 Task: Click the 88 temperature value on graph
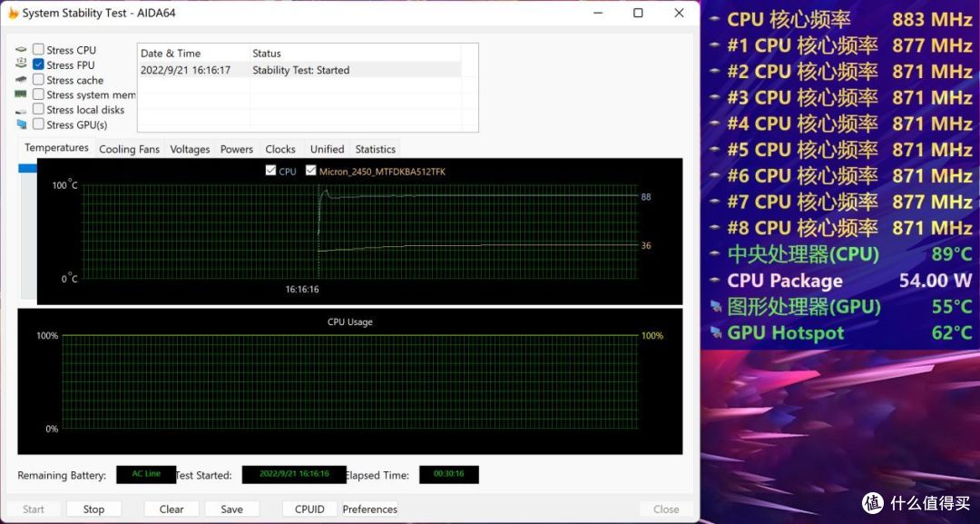coord(646,197)
